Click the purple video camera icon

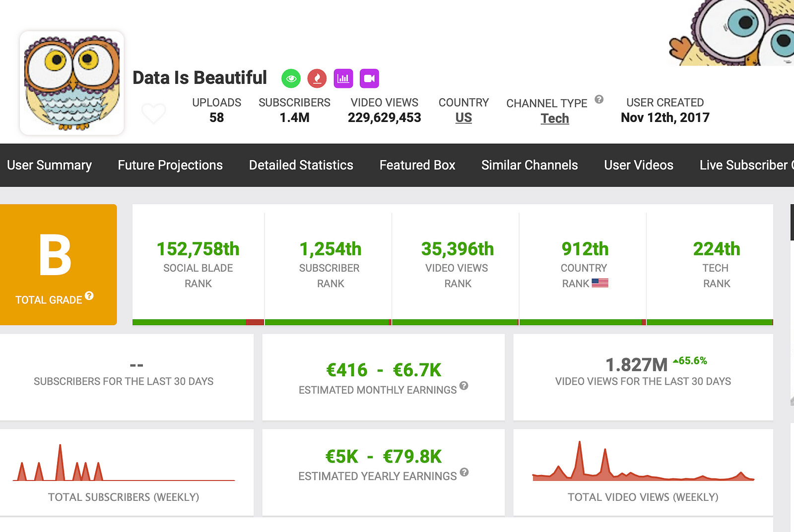pos(369,78)
